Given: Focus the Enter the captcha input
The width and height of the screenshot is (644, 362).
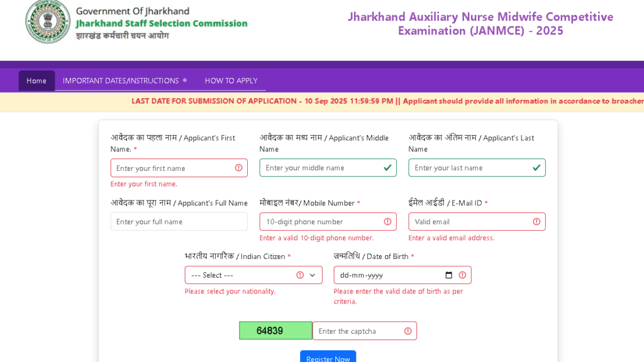Looking at the screenshot, I should coord(357,331).
